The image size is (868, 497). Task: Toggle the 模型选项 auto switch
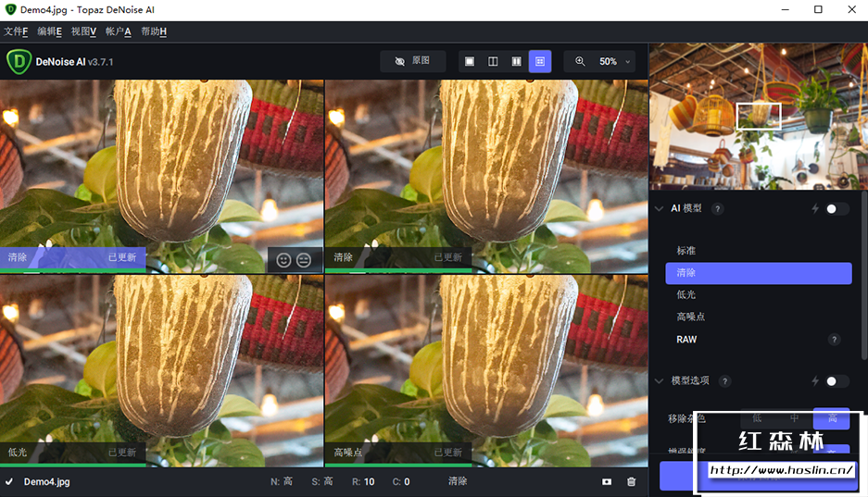837,381
